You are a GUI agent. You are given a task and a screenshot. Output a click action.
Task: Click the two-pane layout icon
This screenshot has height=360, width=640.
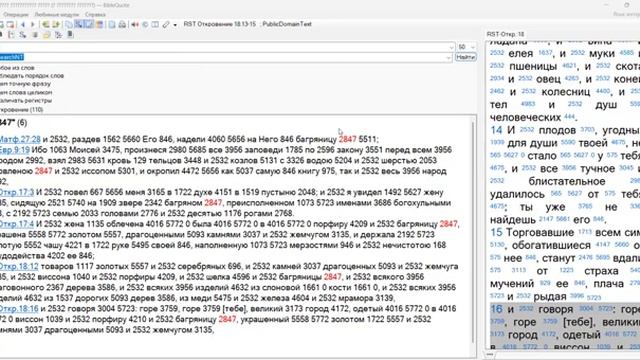(x=155, y=24)
